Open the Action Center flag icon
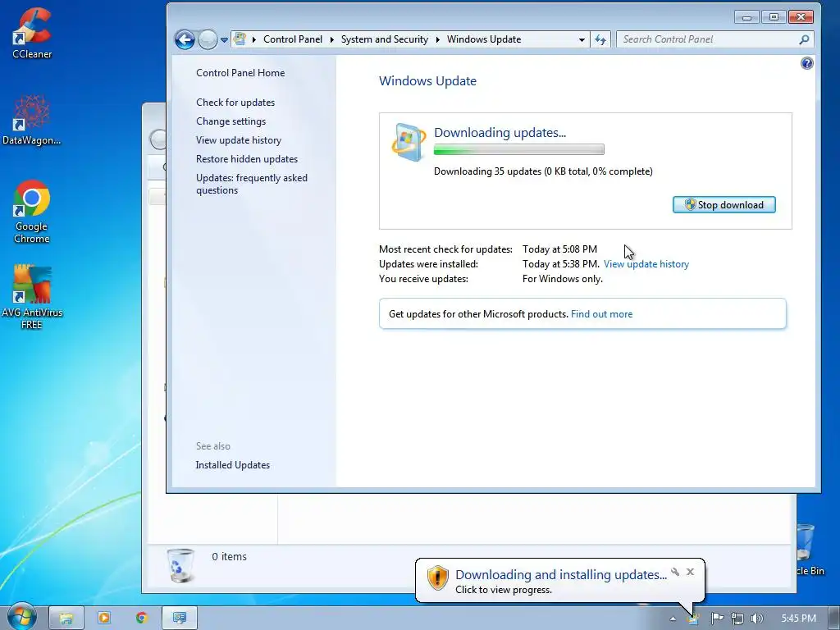Viewport: 840px width, 630px height. tap(717, 619)
